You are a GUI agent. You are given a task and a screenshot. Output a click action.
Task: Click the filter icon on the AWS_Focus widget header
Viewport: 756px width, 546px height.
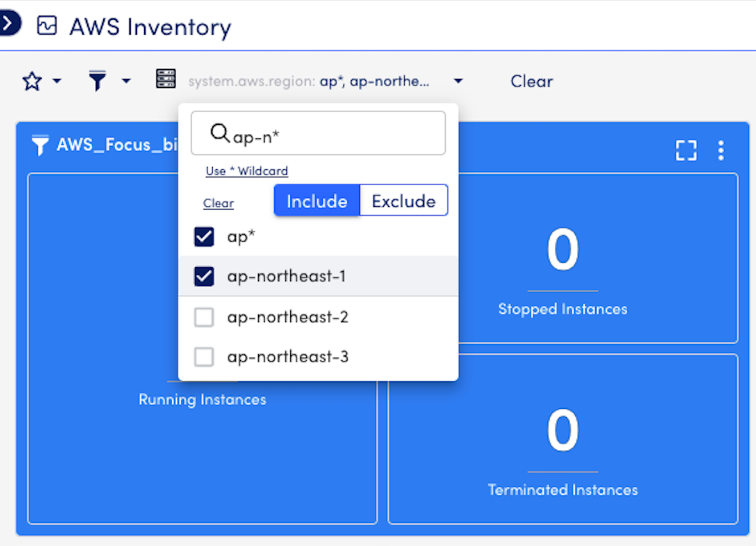40,145
